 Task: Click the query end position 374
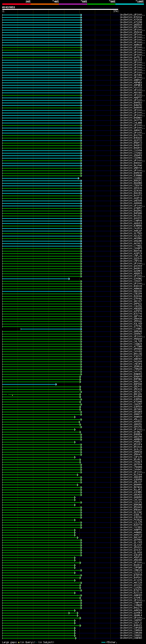(115, 11)
